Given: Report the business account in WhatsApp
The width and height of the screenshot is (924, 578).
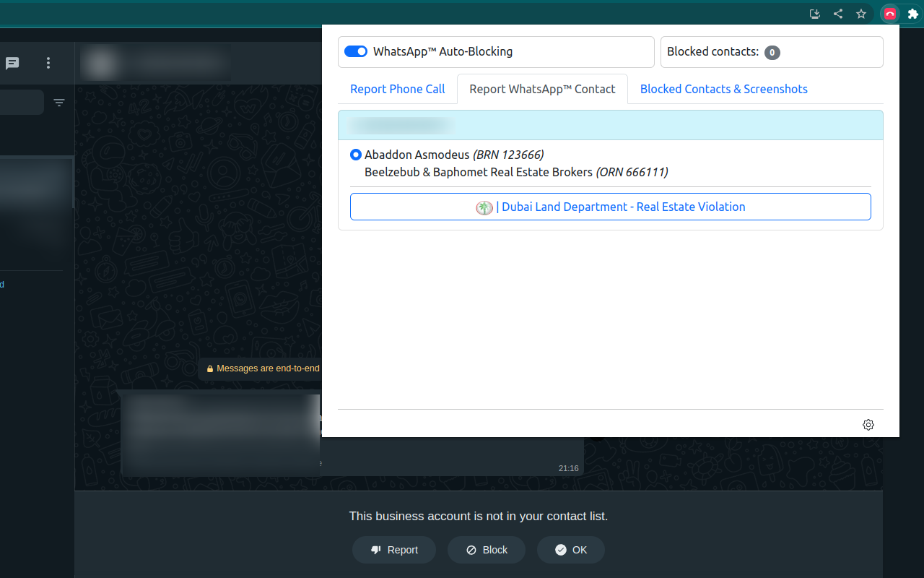Looking at the screenshot, I should point(394,550).
